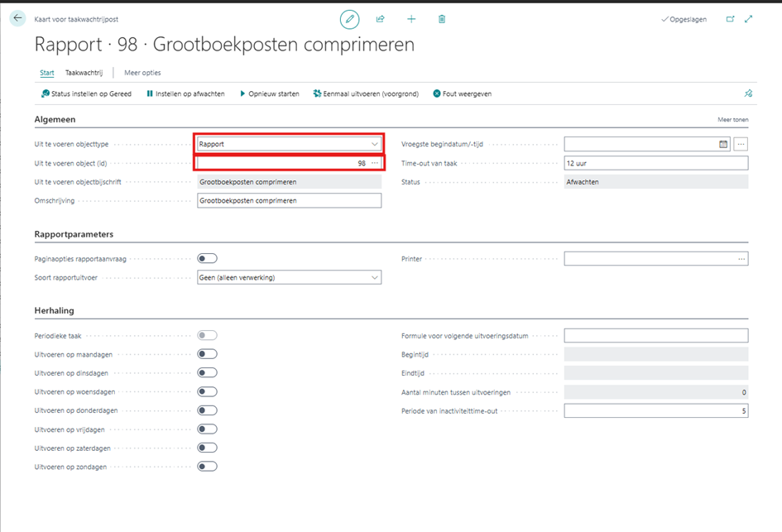
Task: Click the pencil edit icon
Action: coord(349,19)
